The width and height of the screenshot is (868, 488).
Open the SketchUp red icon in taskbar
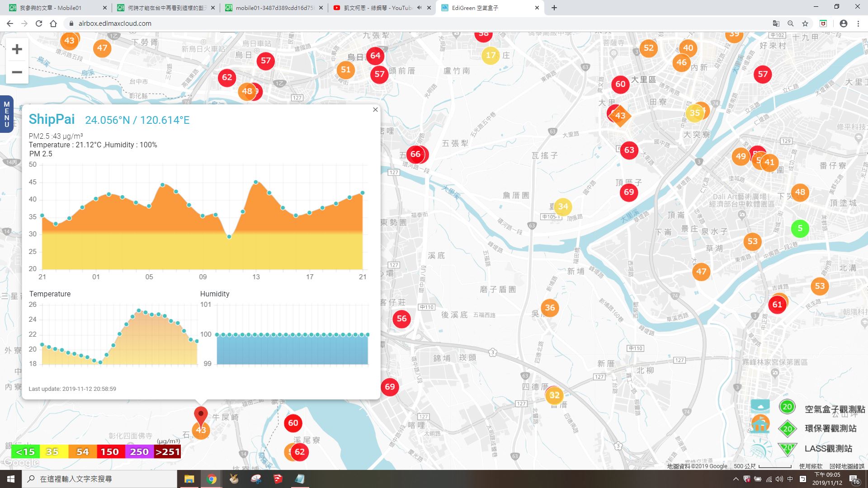[x=278, y=479]
